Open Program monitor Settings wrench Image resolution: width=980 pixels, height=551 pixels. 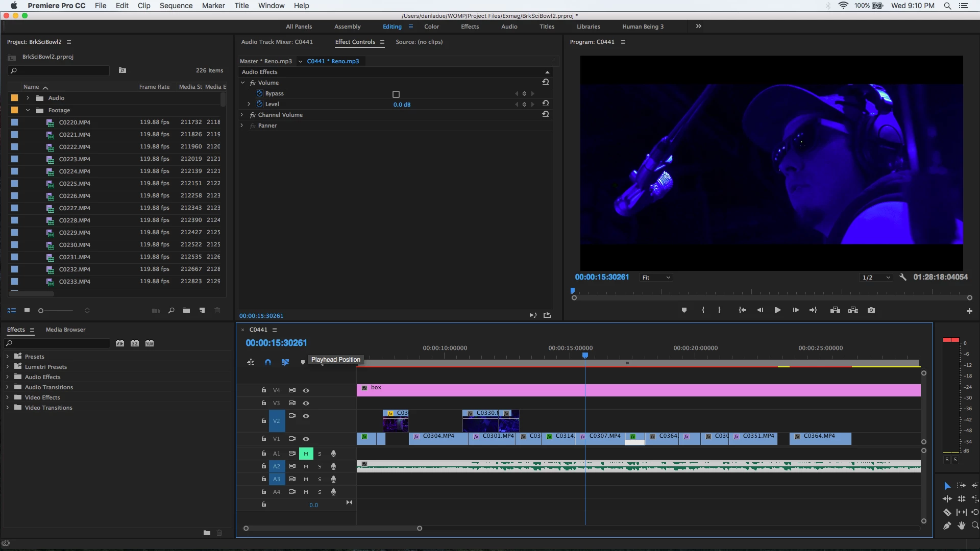(902, 277)
